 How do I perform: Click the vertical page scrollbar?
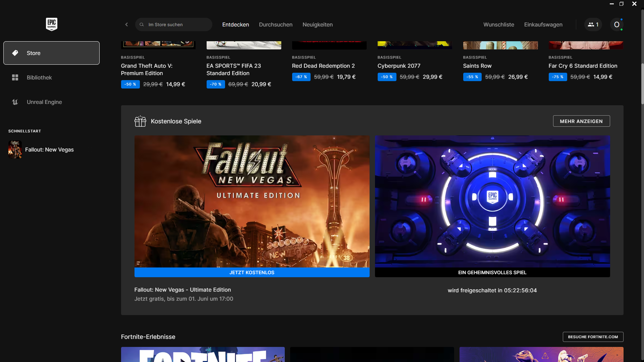point(642,84)
